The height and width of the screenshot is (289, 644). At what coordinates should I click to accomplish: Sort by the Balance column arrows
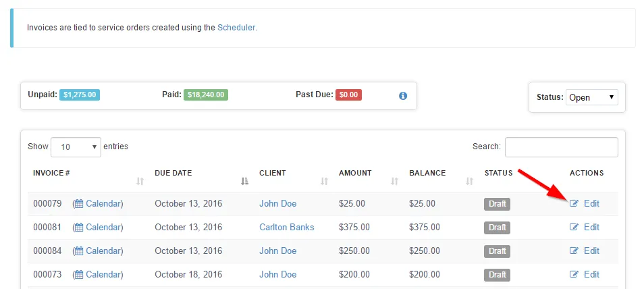[x=469, y=181]
